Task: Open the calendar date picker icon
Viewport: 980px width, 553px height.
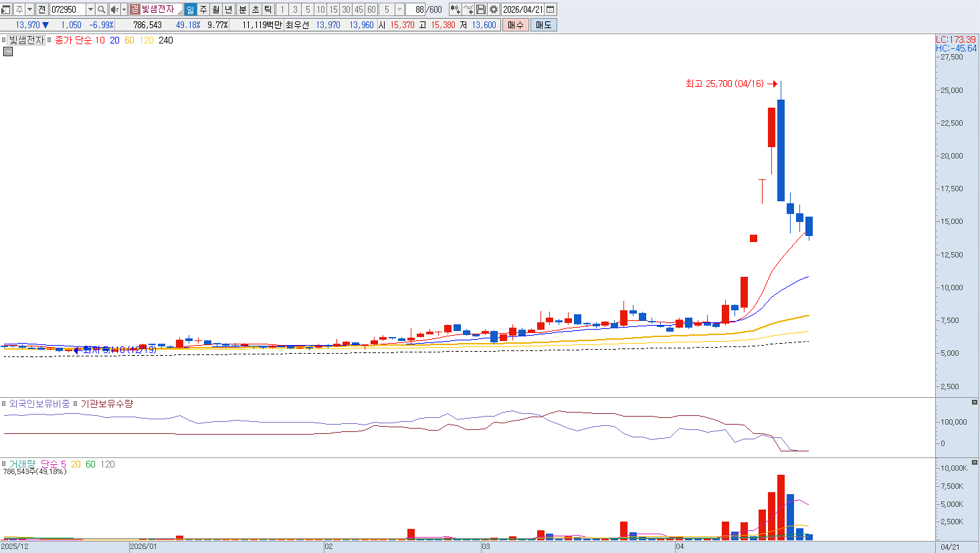Action: (550, 9)
